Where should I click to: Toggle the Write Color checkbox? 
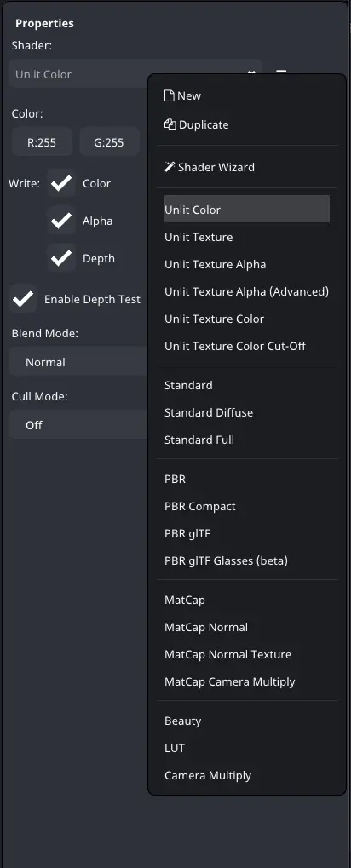60,183
